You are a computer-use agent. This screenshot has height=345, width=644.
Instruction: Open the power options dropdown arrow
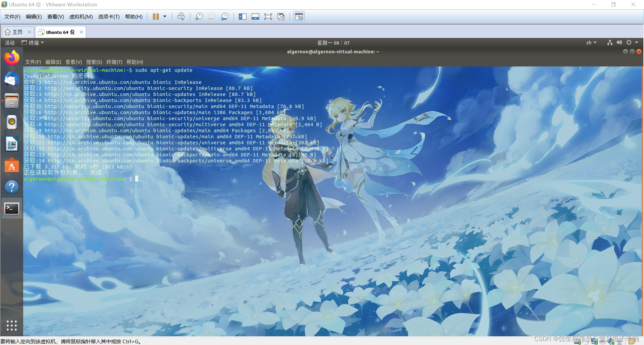[165, 16]
